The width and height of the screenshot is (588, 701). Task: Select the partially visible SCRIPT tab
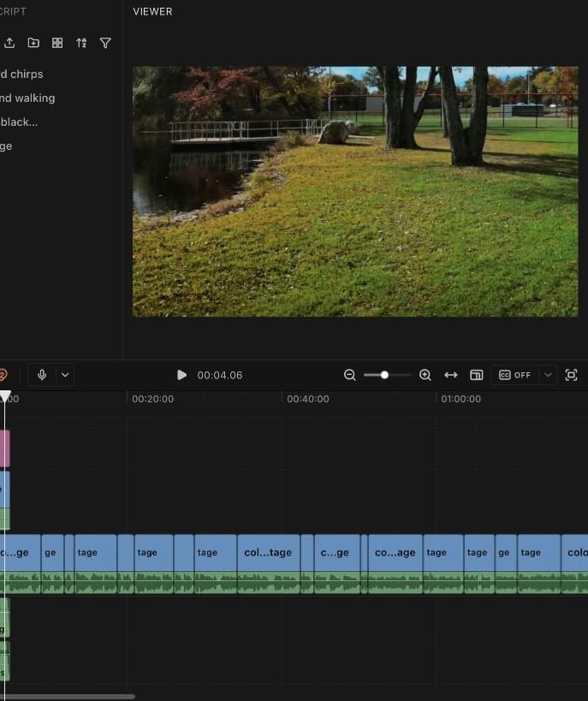[13, 12]
